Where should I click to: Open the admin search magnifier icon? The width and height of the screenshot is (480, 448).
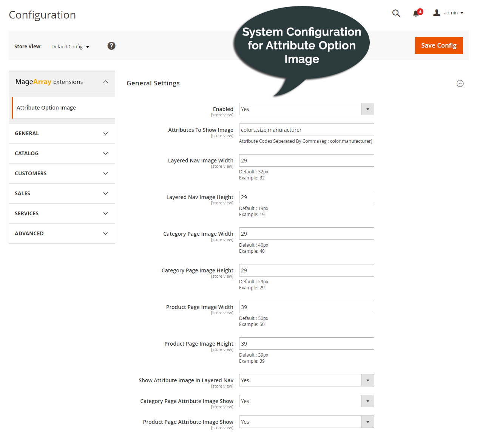(x=396, y=13)
